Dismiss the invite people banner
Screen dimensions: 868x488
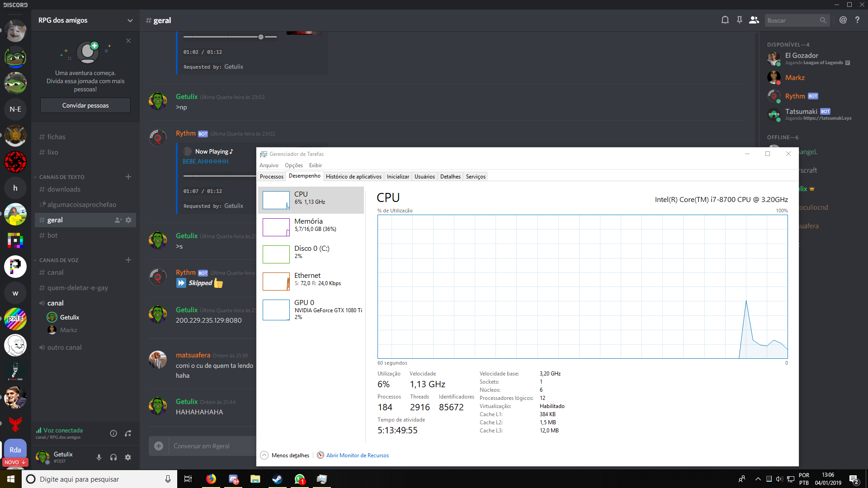128,41
